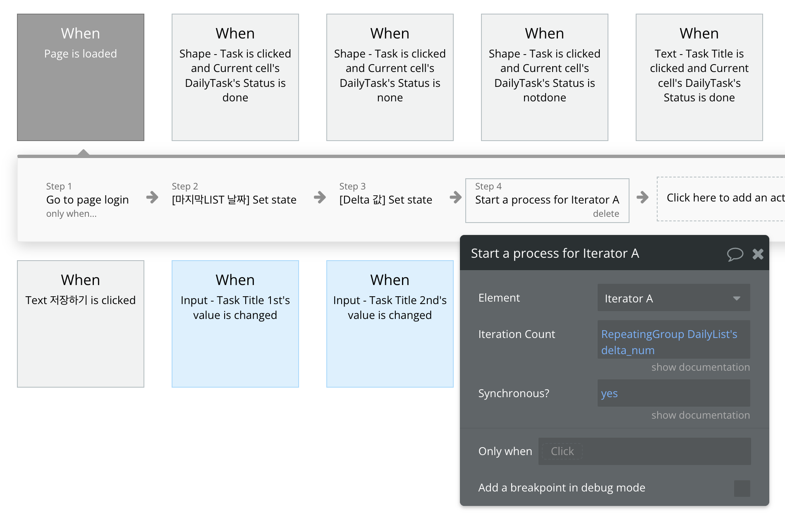Select the Status is notdone event
The height and width of the screenshot is (532, 785).
544,77
